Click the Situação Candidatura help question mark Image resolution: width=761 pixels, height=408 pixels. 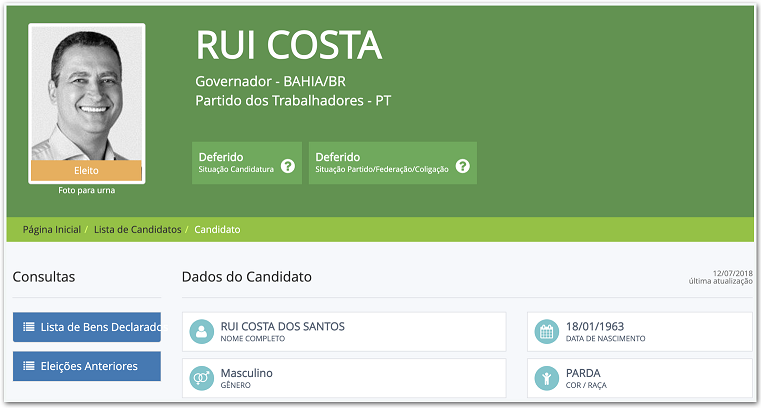tap(288, 165)
